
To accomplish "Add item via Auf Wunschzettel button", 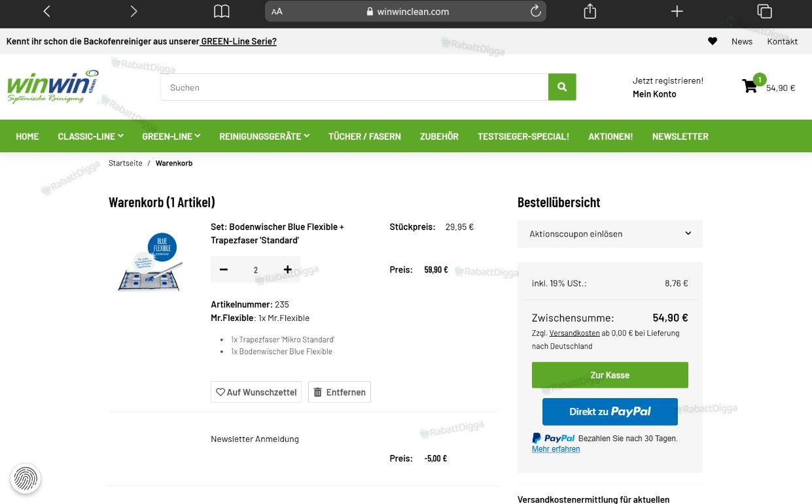I will 256,392.
